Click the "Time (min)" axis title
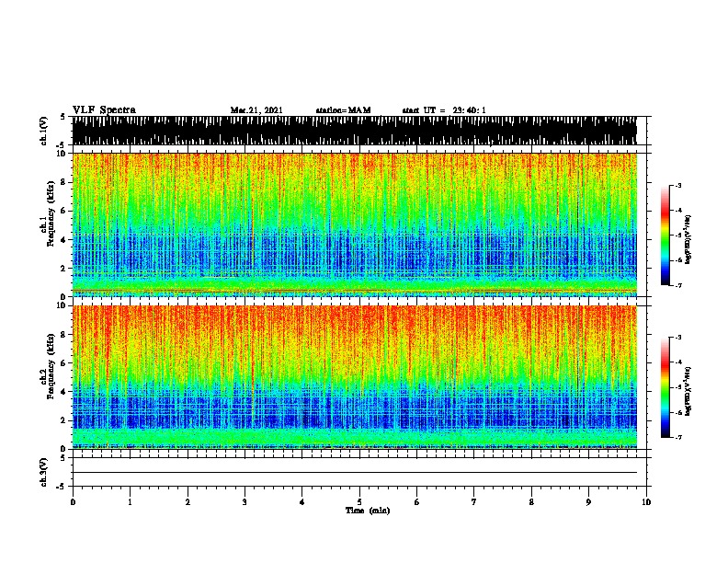728x563 pixels. coord(368,511)
